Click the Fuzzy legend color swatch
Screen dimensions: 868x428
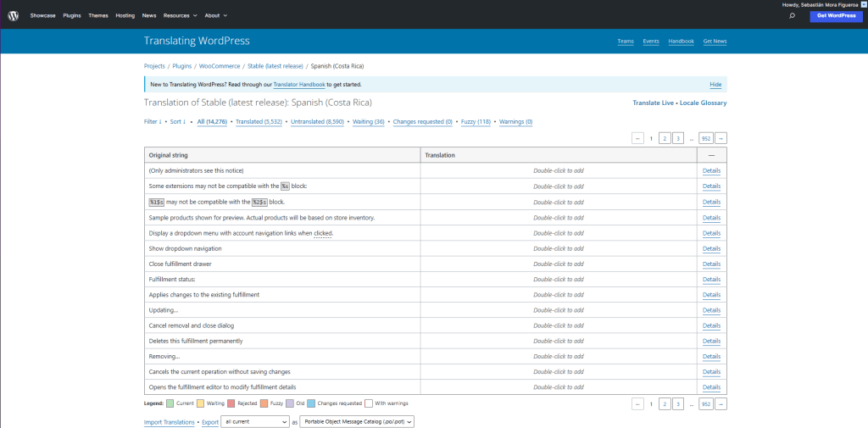264,403
